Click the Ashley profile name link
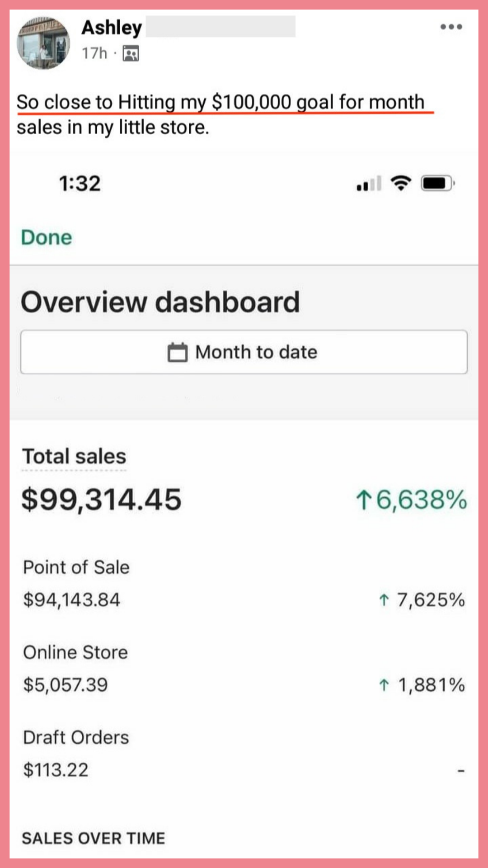The width and height of the screenshot is (488, 868). click(x=112, y=28)
